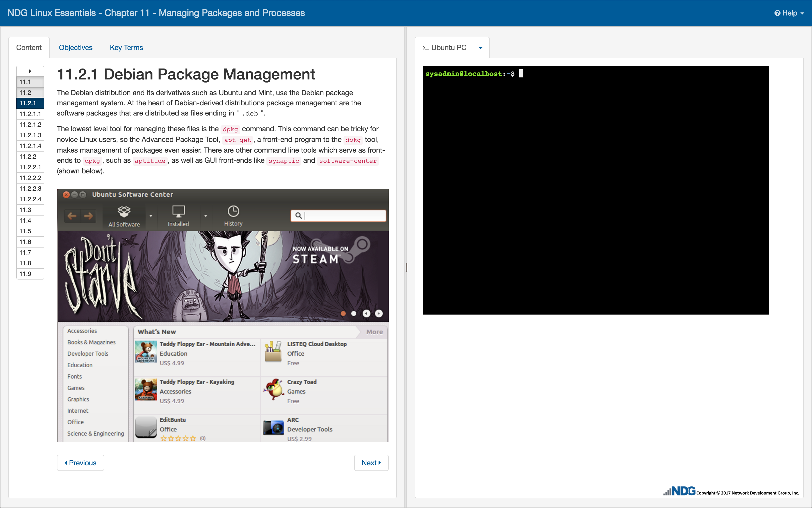Image resolution: width=812 pixels, height=508 pixels.
Task: Click Teddy Floppy Ear Mountain Adventure icon
Action: (x=146, y=352)
